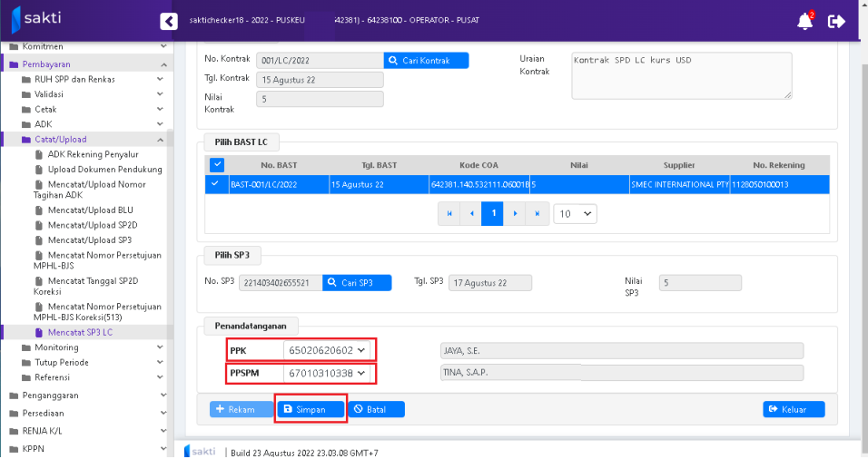Image resolution: width=868 pixels, height=459 pixels.
Task: Open the PPK dropdown
Action: click(327, 350)
